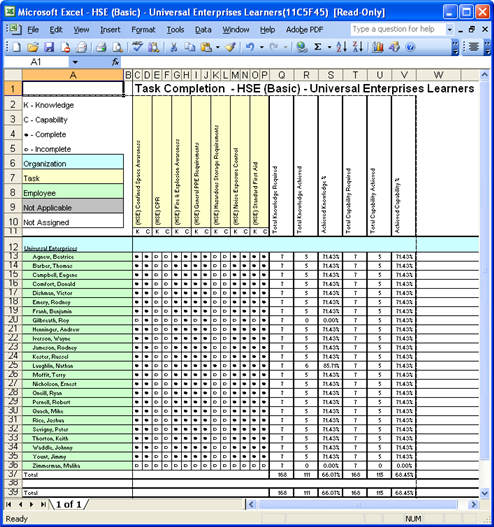Click the Redo arrow icon
The image size is (494, 527).
point(274,47)
